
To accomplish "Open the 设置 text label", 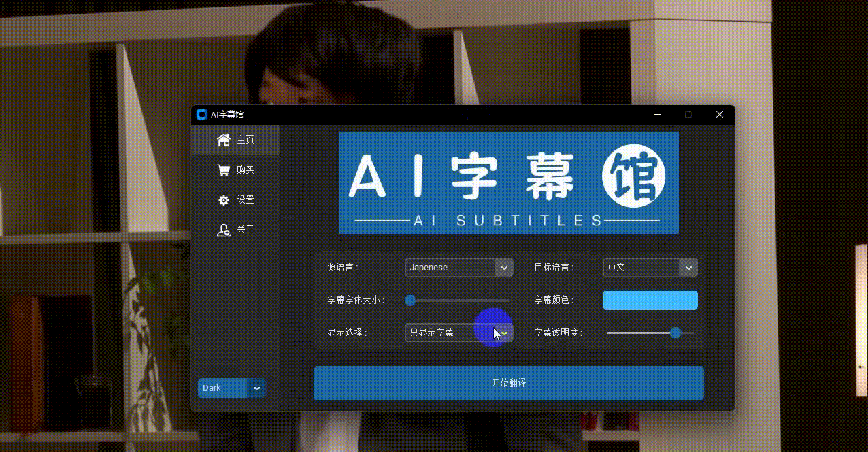I will pyautogui.click(x=246, y=200).
